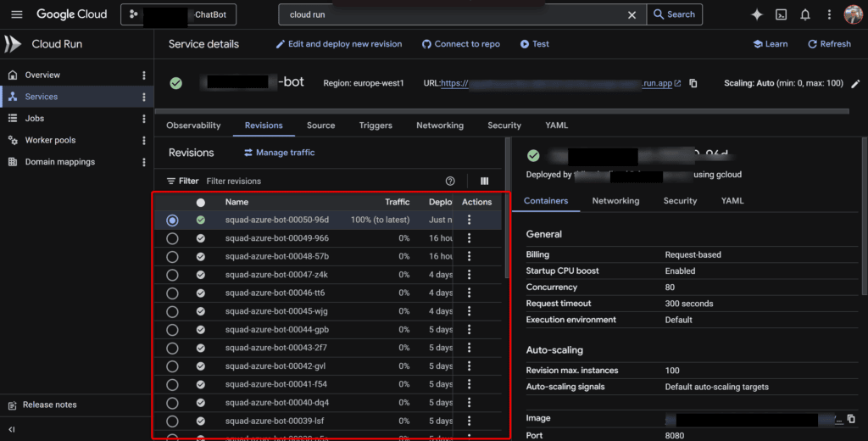
Task: Switch to the Source tab
Action: tap(321, 126)
